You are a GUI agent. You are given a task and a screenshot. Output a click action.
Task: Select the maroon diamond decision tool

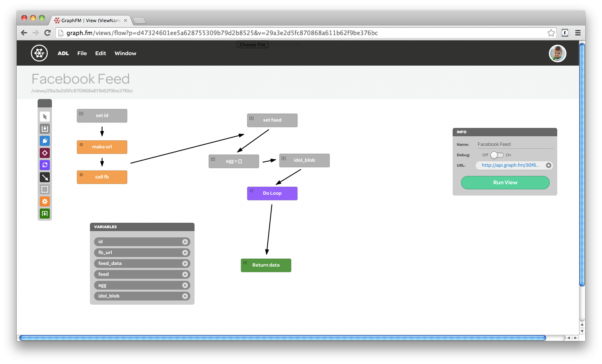45,153
